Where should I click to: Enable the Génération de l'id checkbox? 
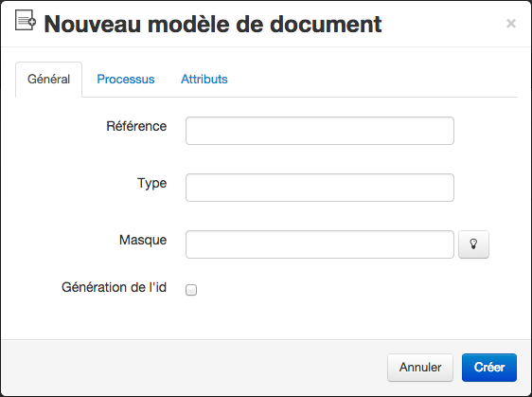tap(191, 290)
